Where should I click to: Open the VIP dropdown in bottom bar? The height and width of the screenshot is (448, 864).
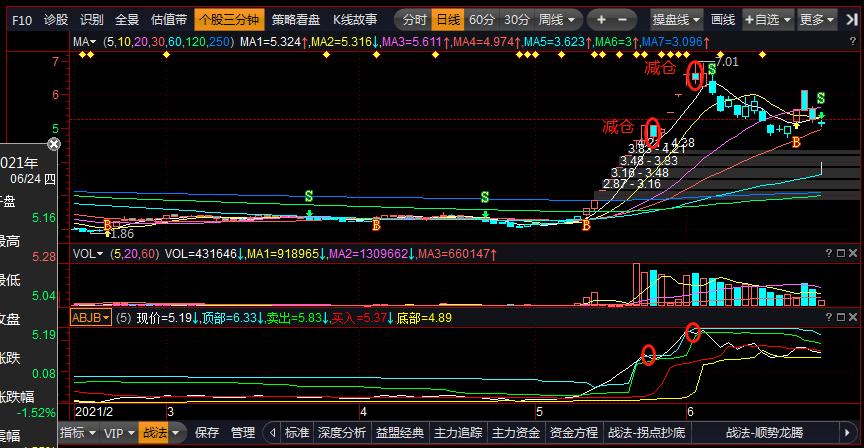[119, 433]
